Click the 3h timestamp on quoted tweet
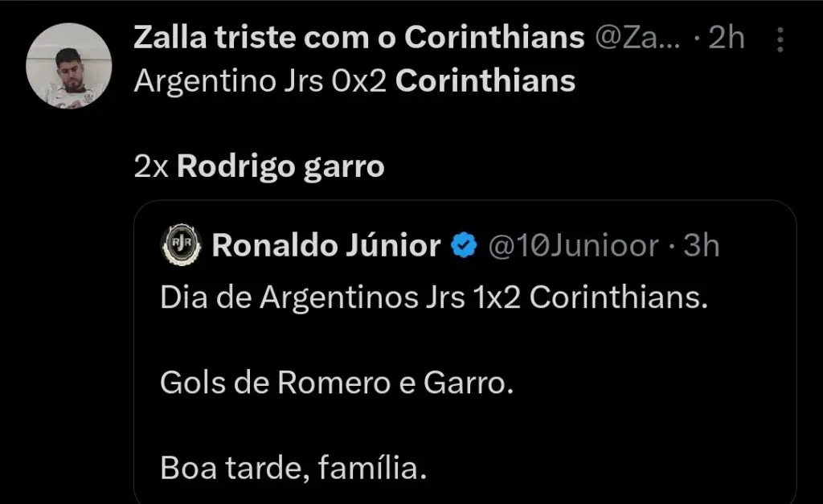 click(701, 246)
